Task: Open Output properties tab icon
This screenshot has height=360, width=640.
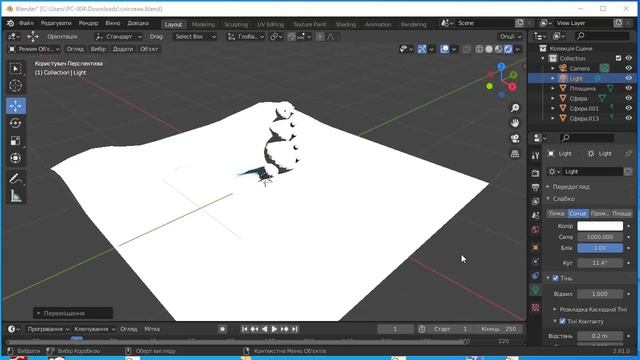Action: point(536,187)
